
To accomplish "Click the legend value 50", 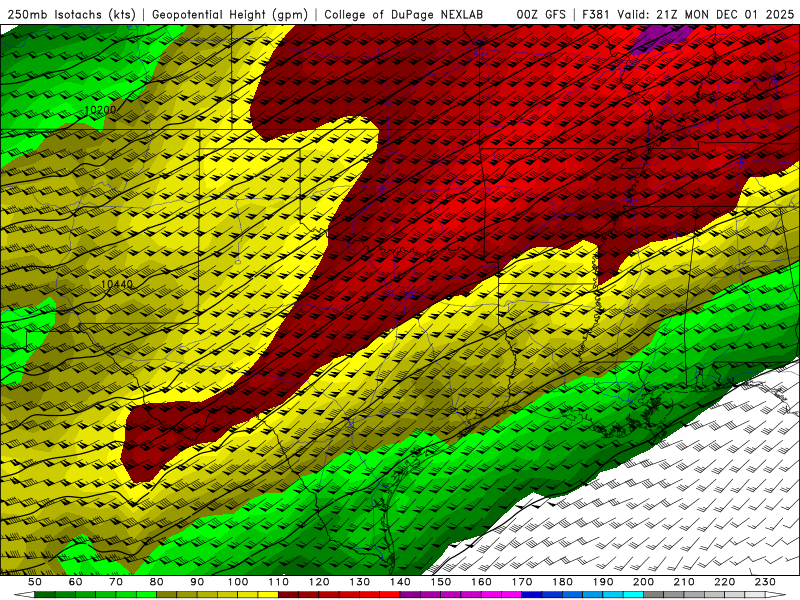I will [35, 582].
